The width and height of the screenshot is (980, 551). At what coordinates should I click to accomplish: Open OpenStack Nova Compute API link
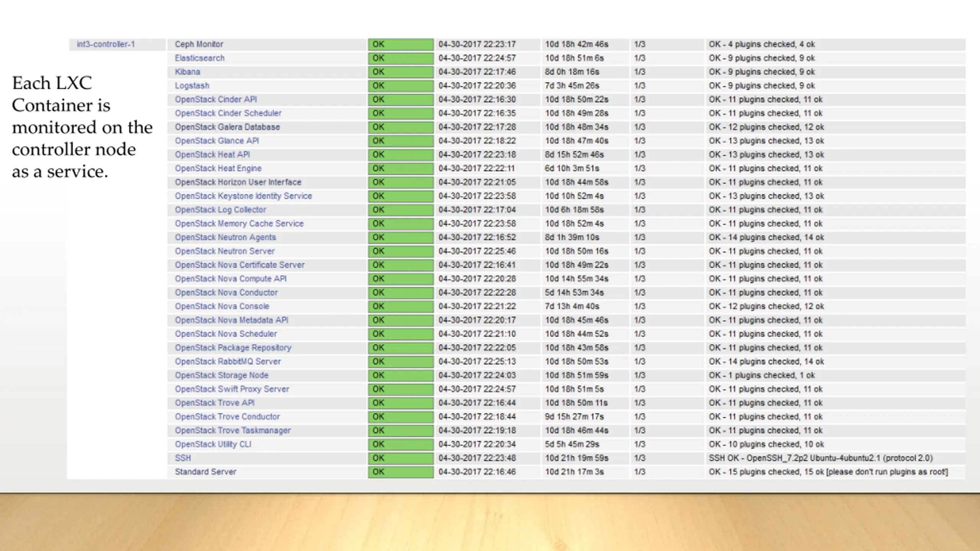[230, 279]
